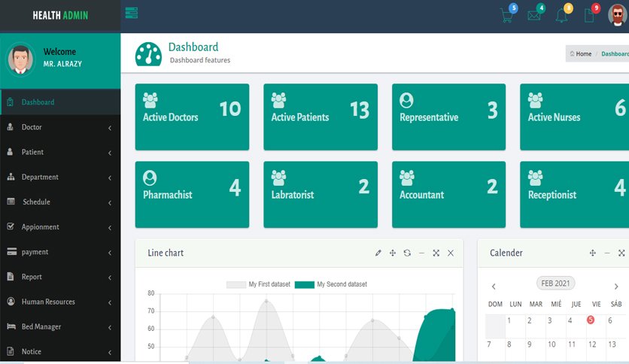This screenshot has height=364, width=629.
Task: Expand the Schedule menu chevron
Action: [x=110, y=203]
